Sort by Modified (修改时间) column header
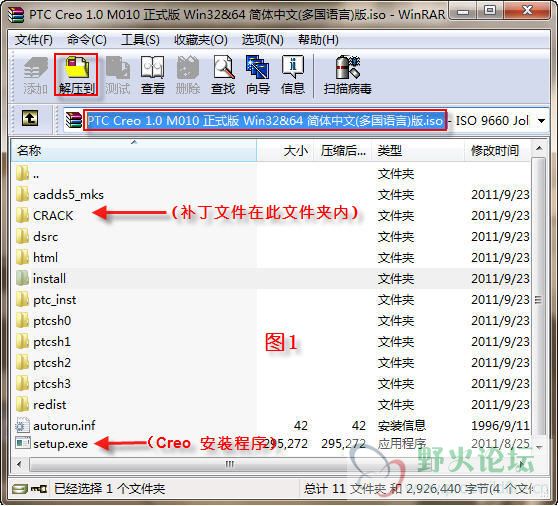Image resolution: width=558 pixels, height=506 pixels. (498, 151)
